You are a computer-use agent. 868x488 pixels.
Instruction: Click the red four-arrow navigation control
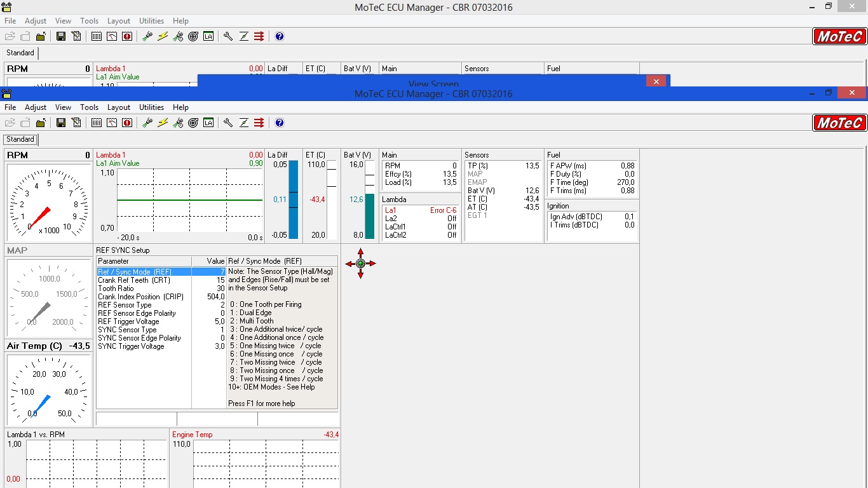(x=360, y=263)
